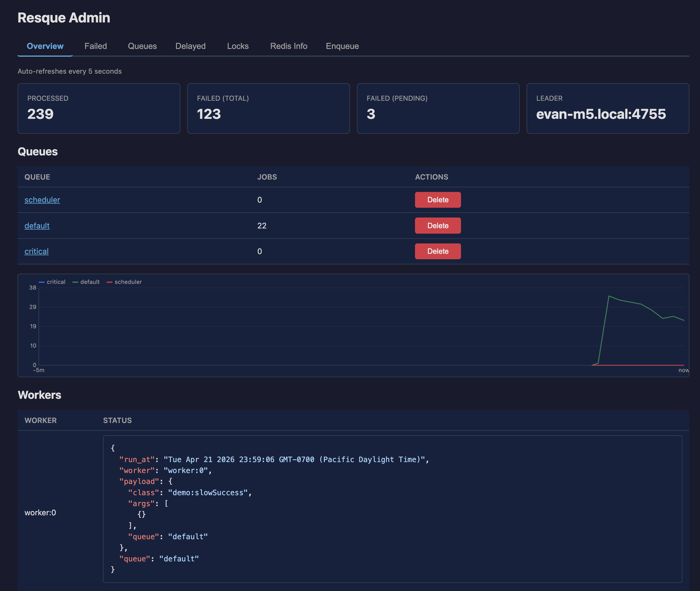Screen dimensions: 700x591
Task: Open the Locks tab
Action: coord(238,46)
